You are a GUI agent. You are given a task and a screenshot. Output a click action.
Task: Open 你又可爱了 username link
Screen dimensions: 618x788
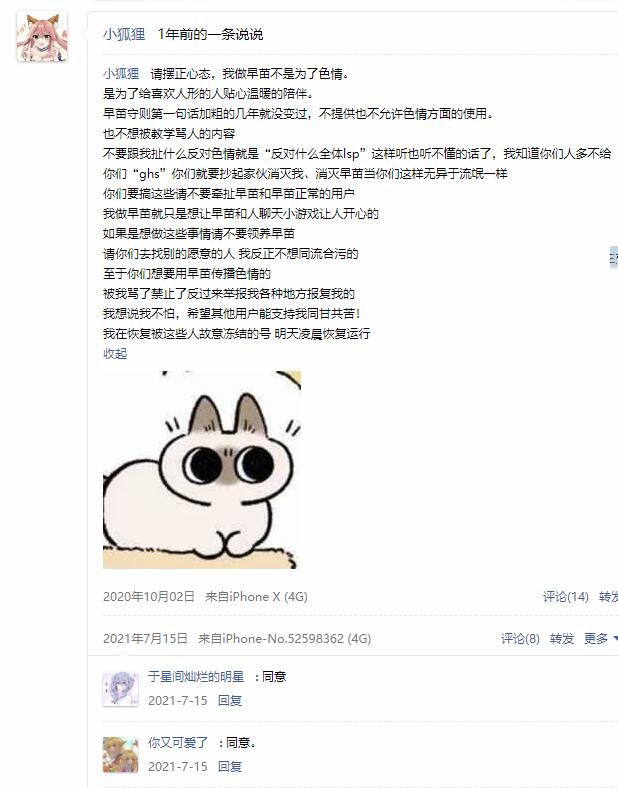coord(178,742)
